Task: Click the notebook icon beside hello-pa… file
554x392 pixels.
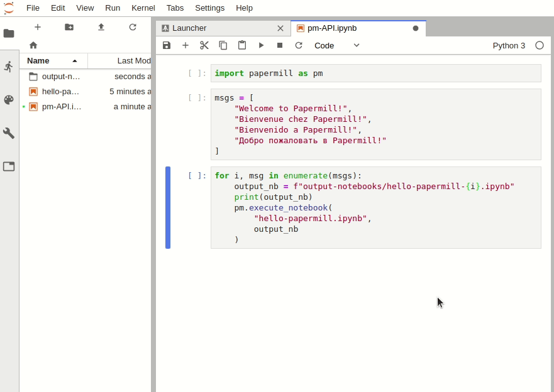Action: click(x=33, y=92)
